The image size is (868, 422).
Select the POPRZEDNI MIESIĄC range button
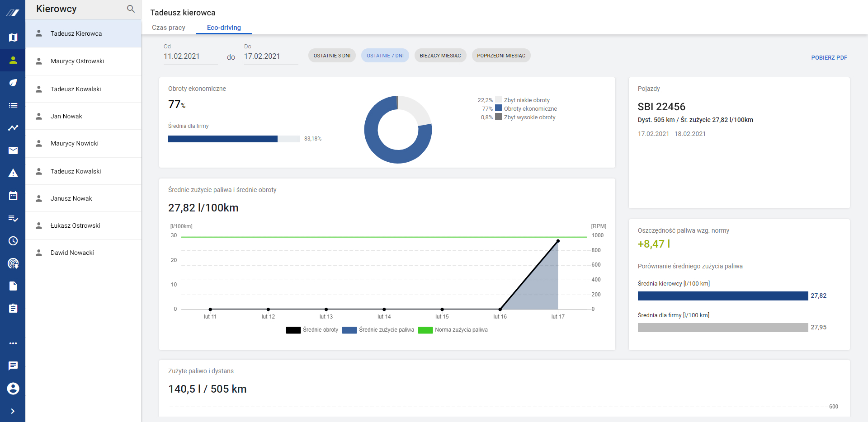pos(501,56)
